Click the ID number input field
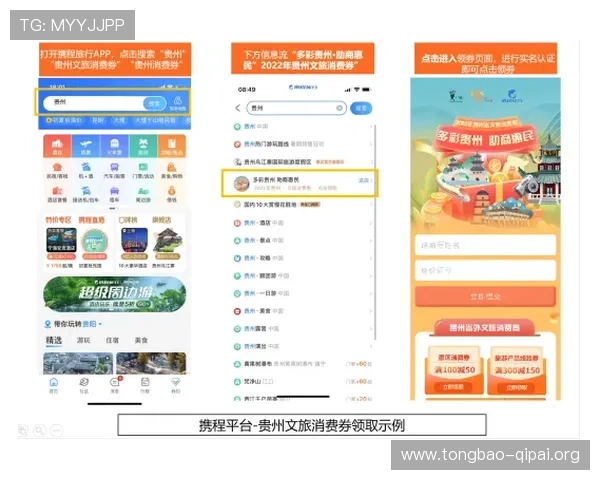Viewport: 600px width, 480px height. point(485,271)
